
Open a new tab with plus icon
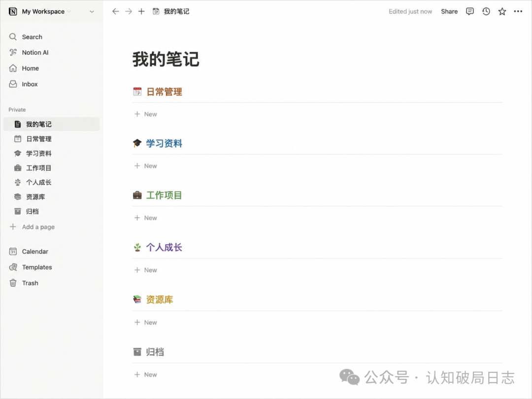pyautogui.click(x=141, y=11)
